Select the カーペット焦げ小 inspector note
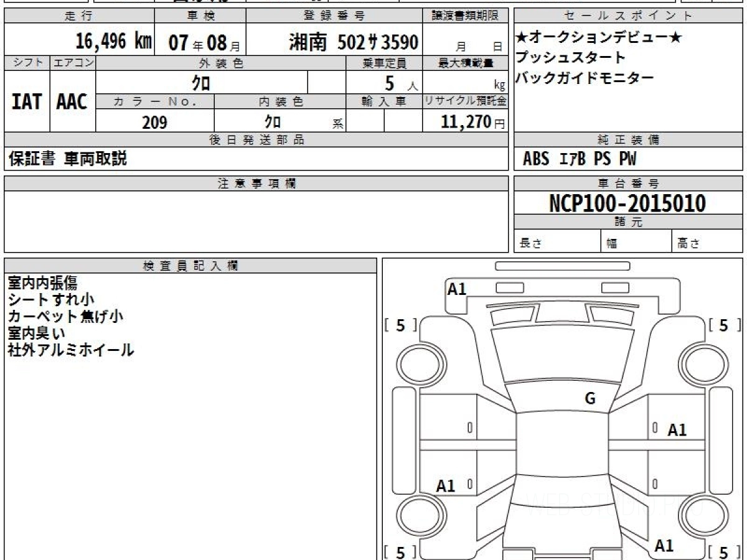 65,316
